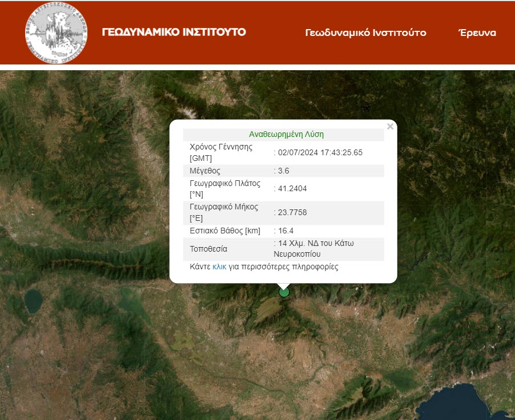
Task: Click the longitude value 23.7758
Action: (292, 212)
